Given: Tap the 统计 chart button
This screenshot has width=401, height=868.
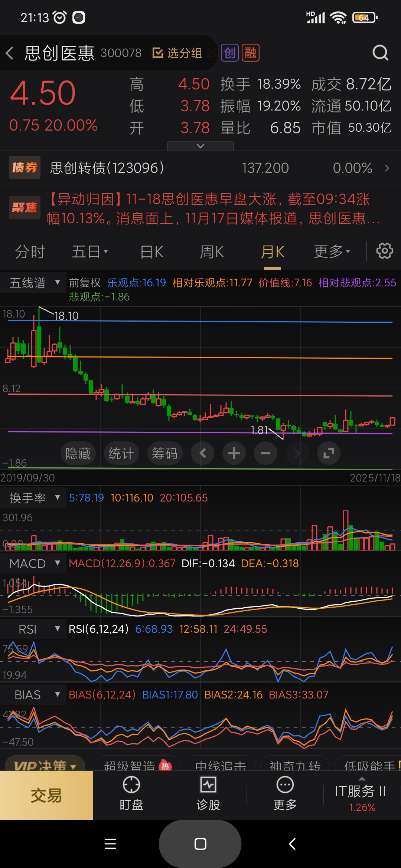Looking at the screenshot, I should pos(121,453).
